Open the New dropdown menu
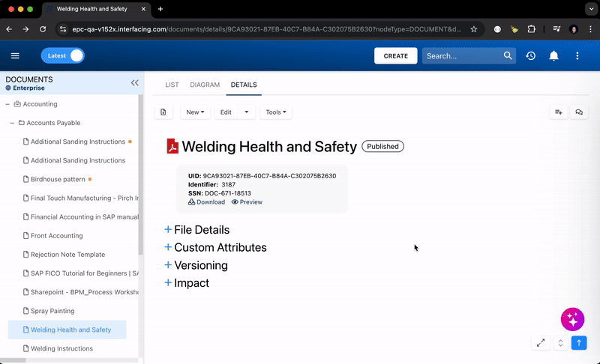Screen dimensions: 600x364 (195, 112)
